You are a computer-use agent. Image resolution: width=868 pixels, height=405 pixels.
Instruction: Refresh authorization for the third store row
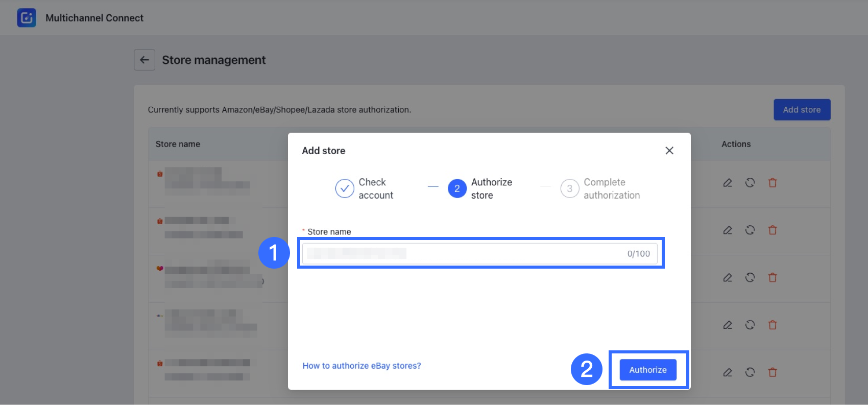coord(750,278)
